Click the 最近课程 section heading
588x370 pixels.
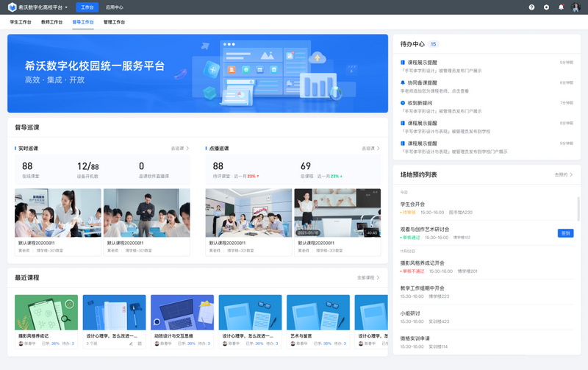click(27, 278)
